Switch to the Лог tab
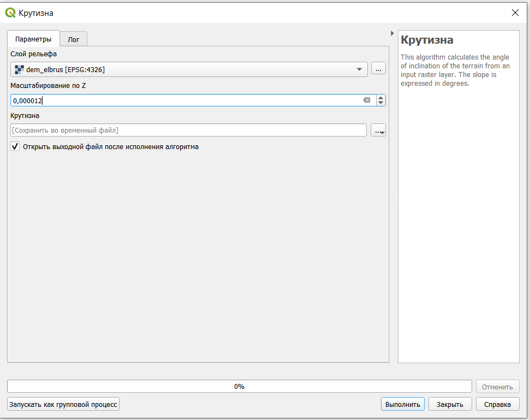This screenshot has width=530, height=420. point(73,39)
